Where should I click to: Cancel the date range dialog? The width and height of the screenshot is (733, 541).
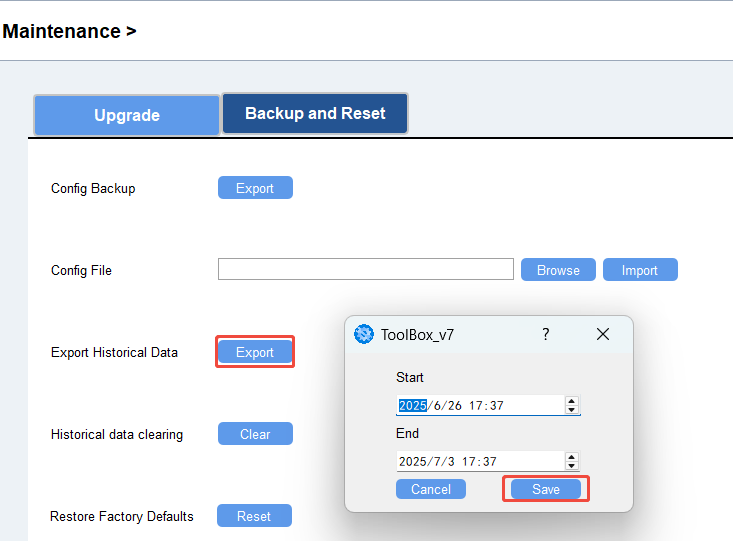[431, 489]
